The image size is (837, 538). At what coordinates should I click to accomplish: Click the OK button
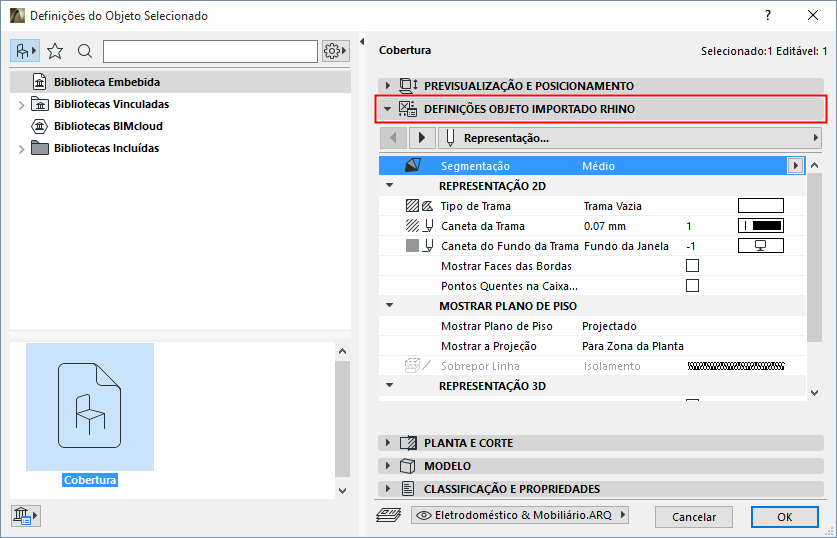(784, 517)
